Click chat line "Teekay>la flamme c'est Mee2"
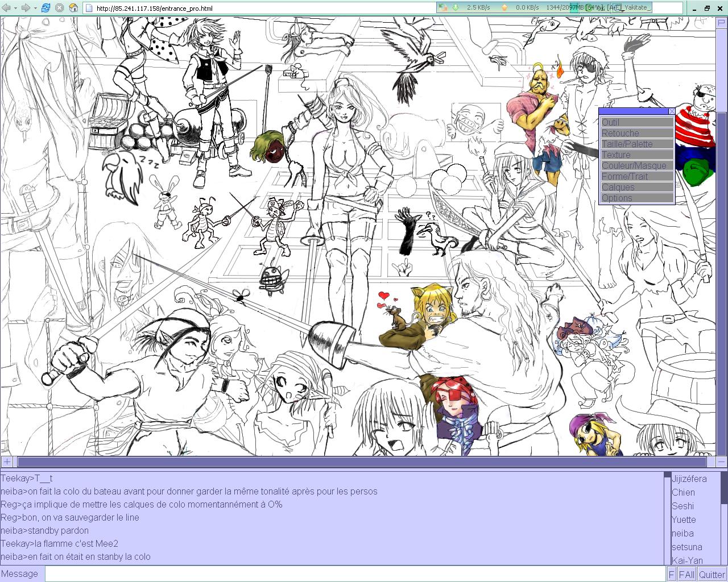The image size is (728, 582). click(x=59, y=544)
